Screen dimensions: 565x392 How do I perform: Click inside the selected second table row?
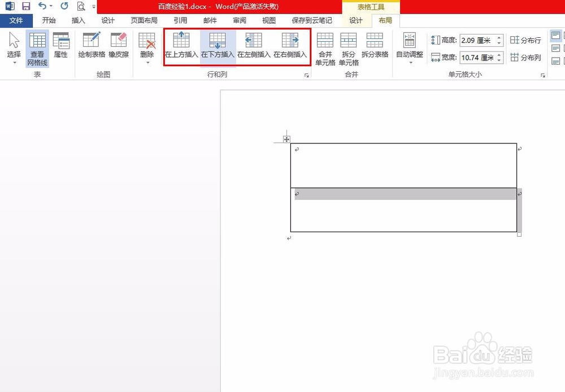point(403,210)
